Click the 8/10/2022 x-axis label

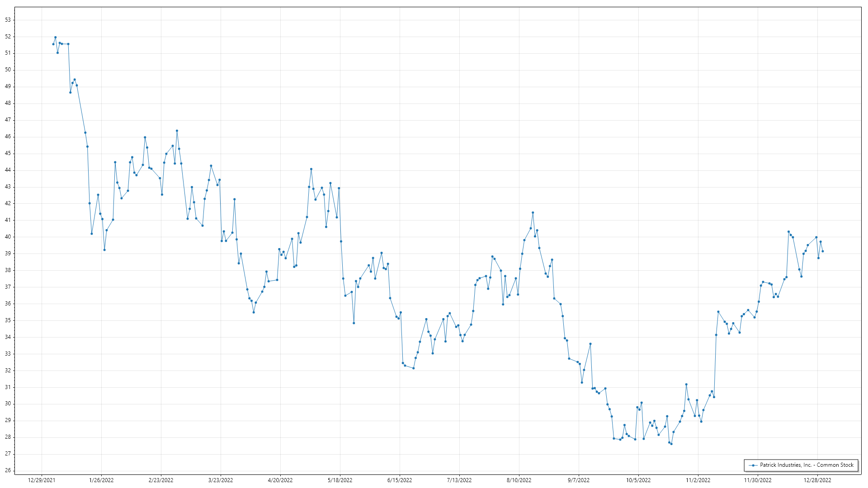[x=519, y=480]
